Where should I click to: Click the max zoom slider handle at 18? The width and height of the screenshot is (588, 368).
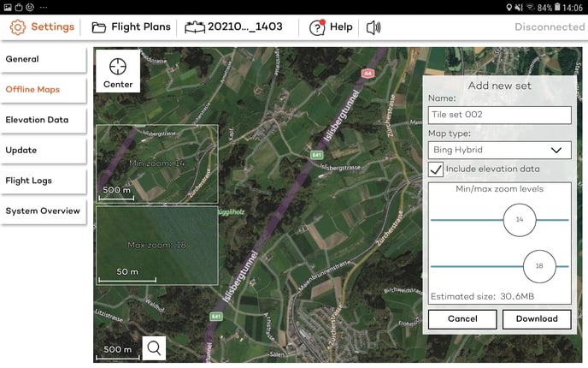539,266
